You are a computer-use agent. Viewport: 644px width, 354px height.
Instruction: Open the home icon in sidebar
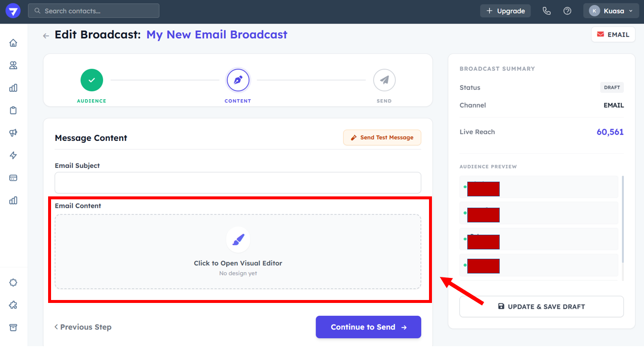coord(13,43)
